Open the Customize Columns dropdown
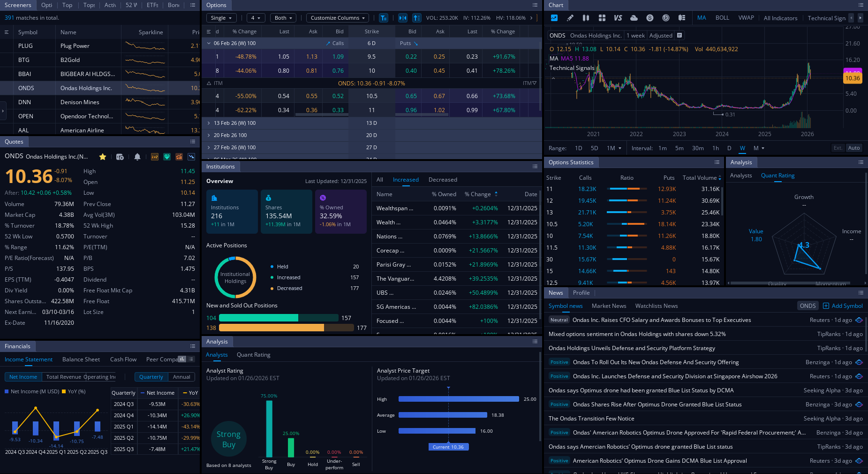This screenshot has width=868, height=474. [x=337, y=18]
